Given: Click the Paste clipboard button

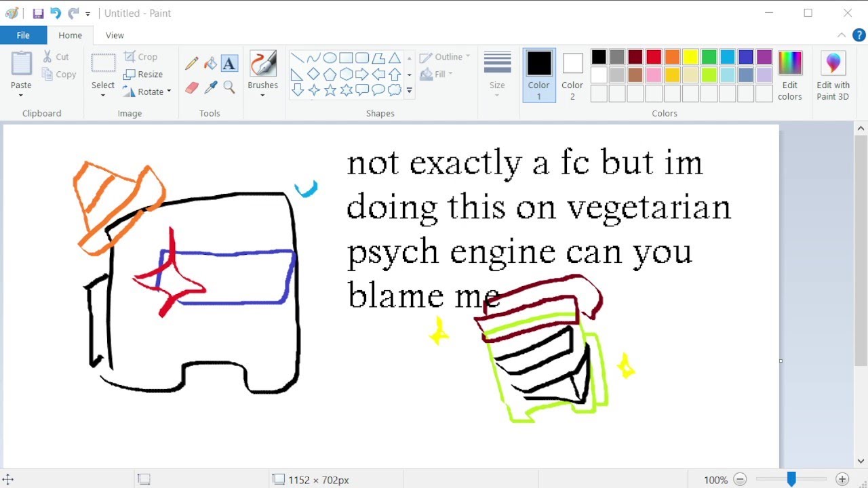Looking at the screenshot, I should (x=21, y=63).
